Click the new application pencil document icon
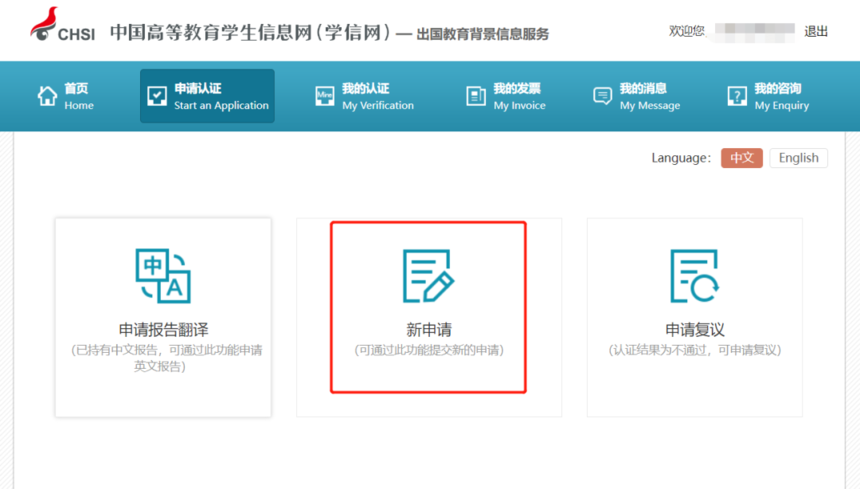Image resolution: width=860 pixels, height=489 pixels. pyautogui.click(x=428, y=276)
